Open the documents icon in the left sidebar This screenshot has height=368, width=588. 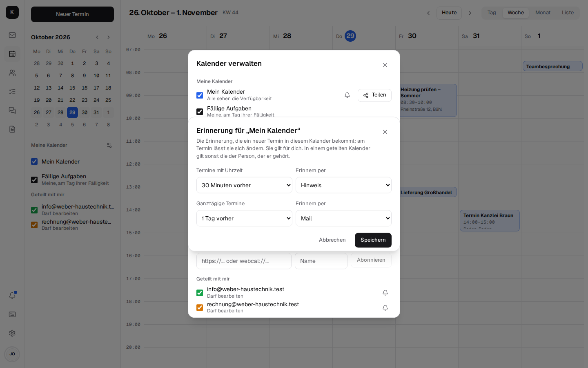tap(12, 129)
